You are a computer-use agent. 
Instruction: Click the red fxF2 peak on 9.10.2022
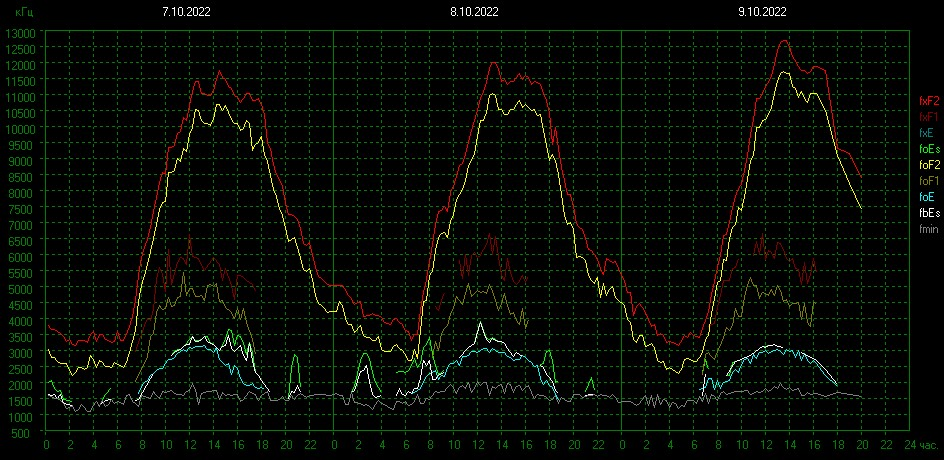coord(784,41)
